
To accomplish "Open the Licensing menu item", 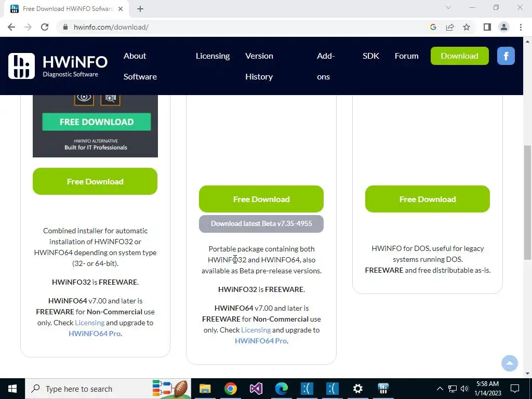I will [x=212, y=56].
